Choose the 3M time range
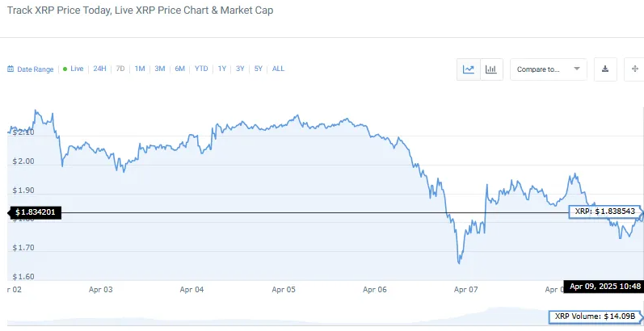 tap(159, 69)
